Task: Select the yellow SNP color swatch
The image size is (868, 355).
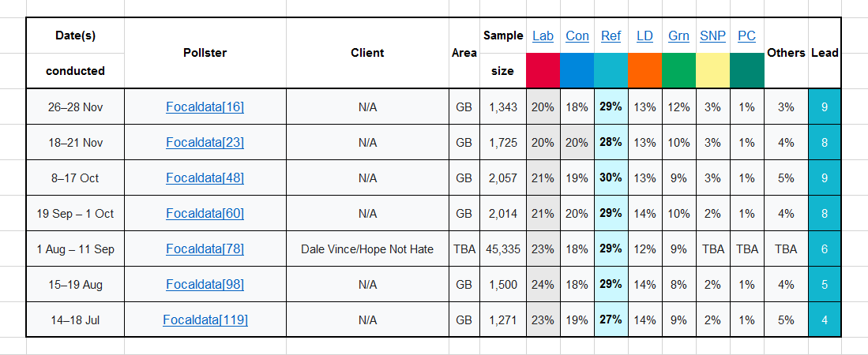Action: click(x=712, y=70)
